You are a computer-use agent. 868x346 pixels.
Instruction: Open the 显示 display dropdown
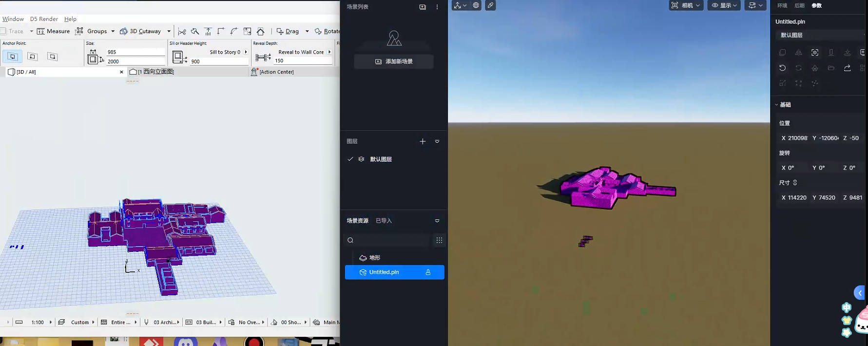click(x=724, y=5)
